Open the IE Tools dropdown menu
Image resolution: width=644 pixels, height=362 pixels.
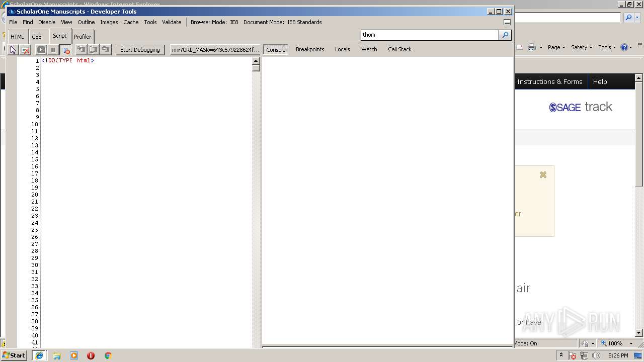point(607,47)
